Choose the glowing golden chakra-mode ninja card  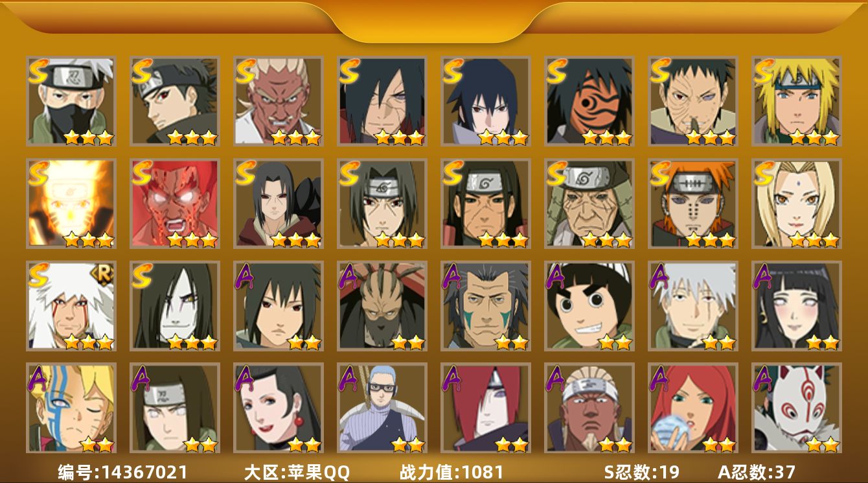71,204
